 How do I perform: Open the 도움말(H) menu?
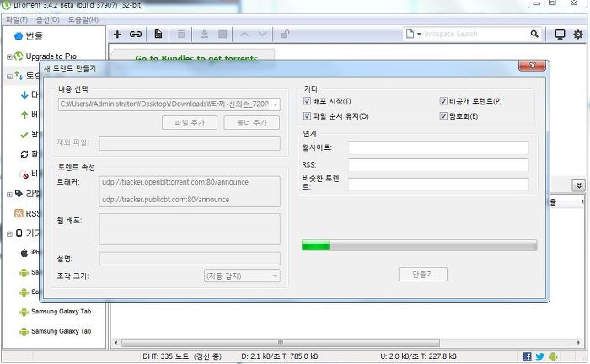pyautogui.click(x=83, y=19)
